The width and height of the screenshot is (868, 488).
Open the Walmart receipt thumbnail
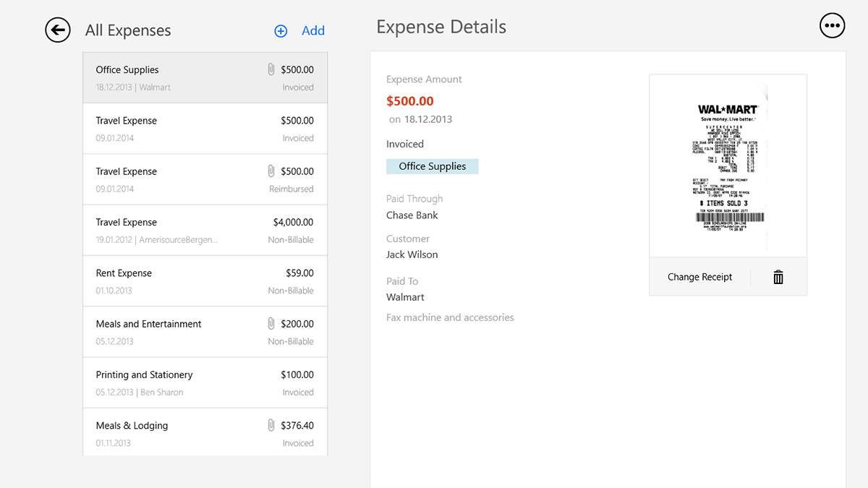[728, 166]
